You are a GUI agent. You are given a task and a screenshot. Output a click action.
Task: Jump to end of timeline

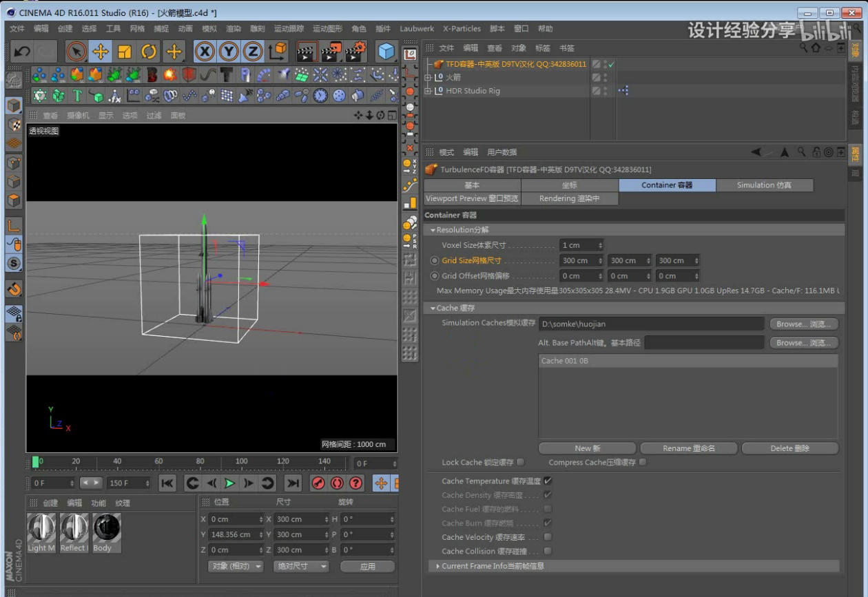[293, 483]
